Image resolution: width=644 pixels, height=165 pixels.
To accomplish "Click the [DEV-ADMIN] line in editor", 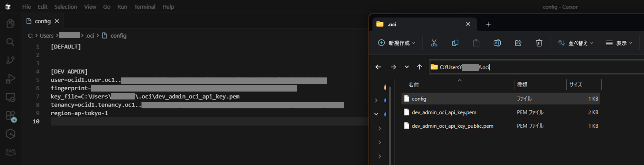I will 69,71.
